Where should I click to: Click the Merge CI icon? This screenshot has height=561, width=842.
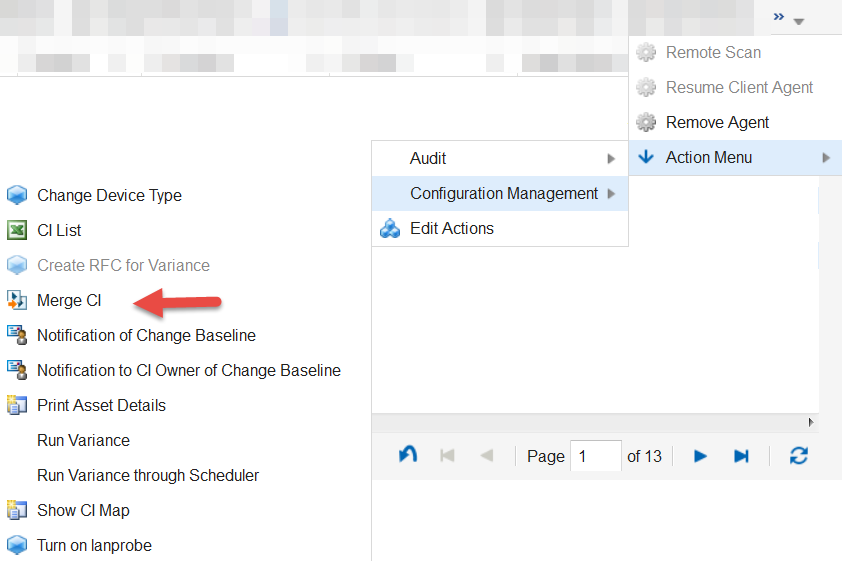16,300
